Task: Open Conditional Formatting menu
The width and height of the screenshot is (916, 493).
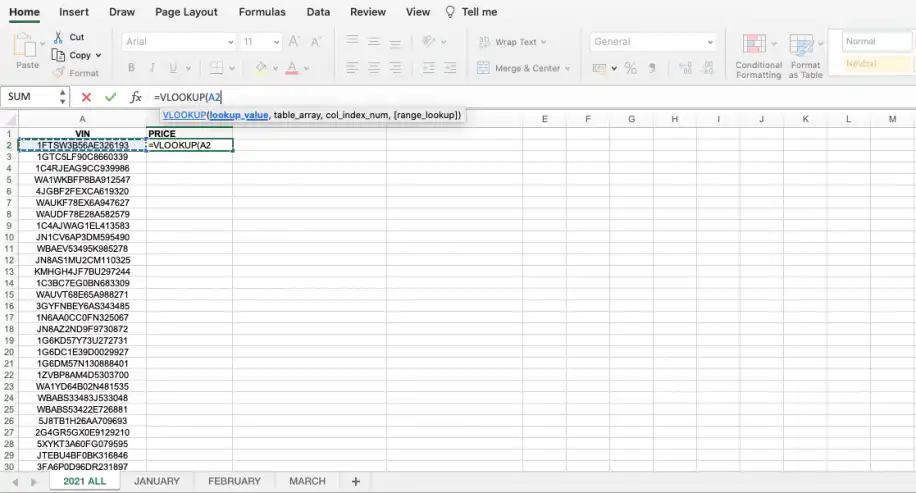Action: (x=758, y=56)
